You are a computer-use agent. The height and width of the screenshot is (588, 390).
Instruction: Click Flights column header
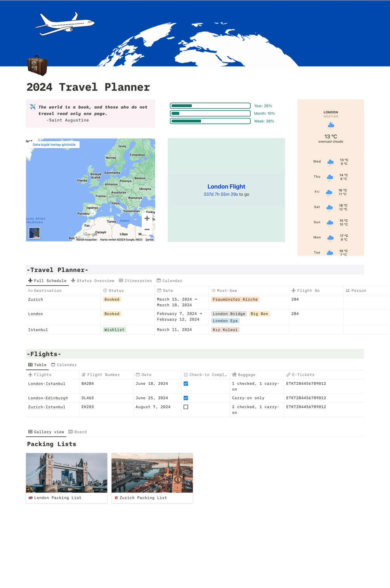pyautogui.click(x=52, y=375)
